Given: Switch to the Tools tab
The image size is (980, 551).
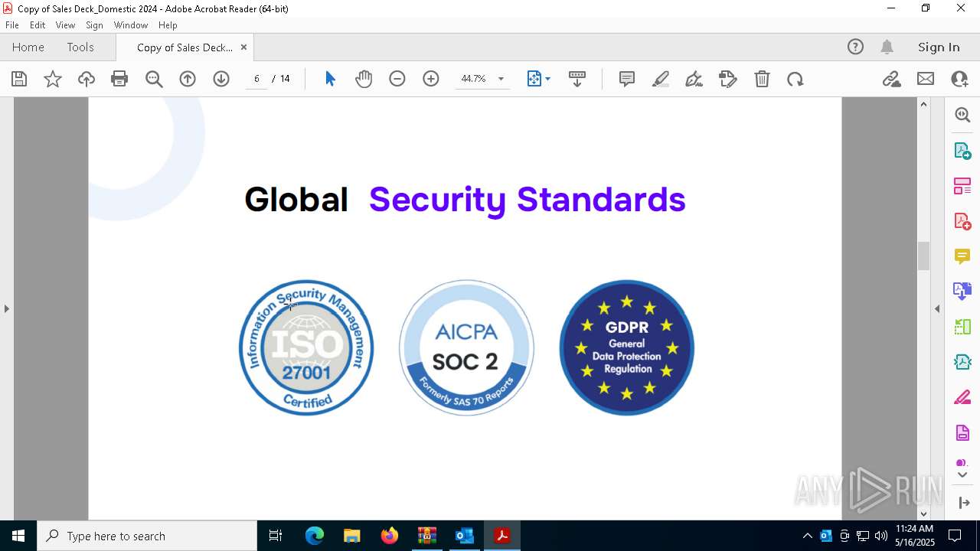Looking at the screenshot, I should [80, 47].
